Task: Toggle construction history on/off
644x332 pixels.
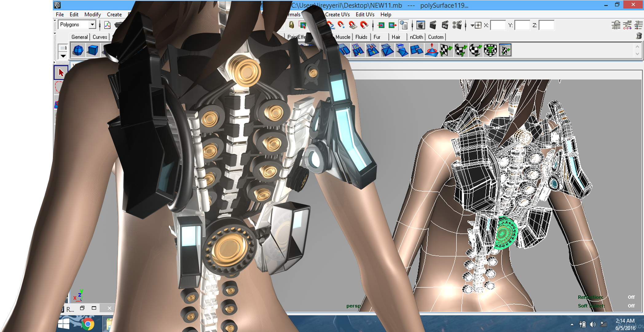Action: tap(404, 25)
